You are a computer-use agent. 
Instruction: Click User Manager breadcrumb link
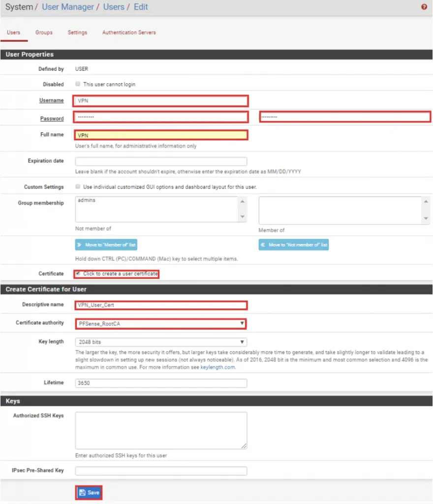click(x=68, y=7)
